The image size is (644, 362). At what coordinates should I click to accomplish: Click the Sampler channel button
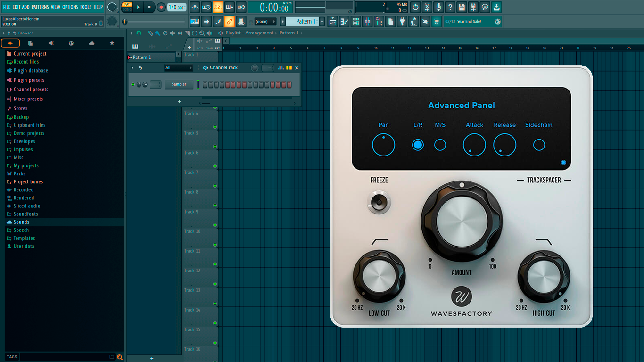(x=179, y=84)
